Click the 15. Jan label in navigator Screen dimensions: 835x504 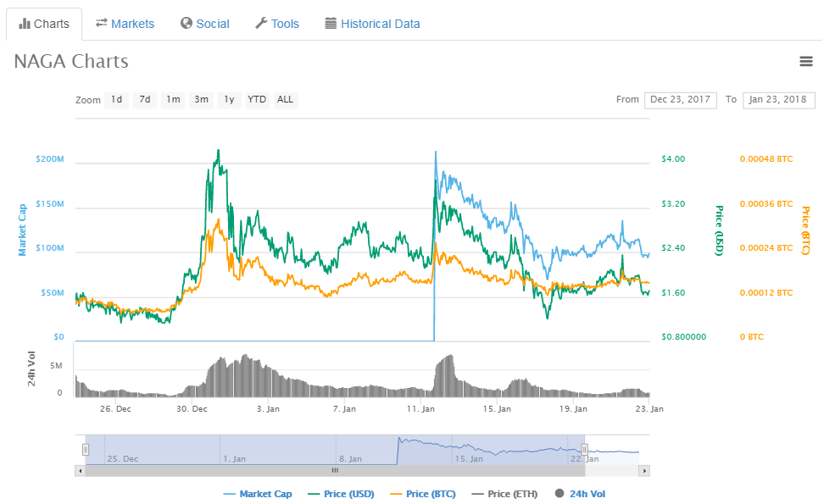point(469,459)
